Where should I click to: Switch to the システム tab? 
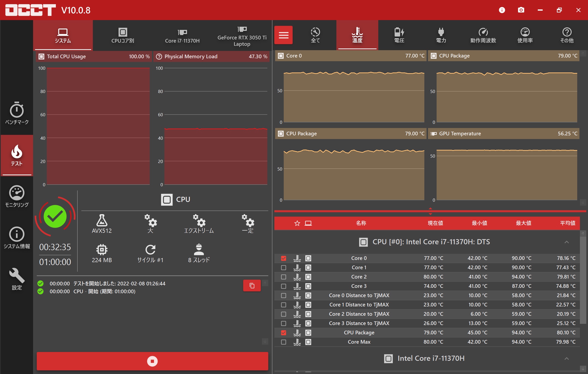63,35
